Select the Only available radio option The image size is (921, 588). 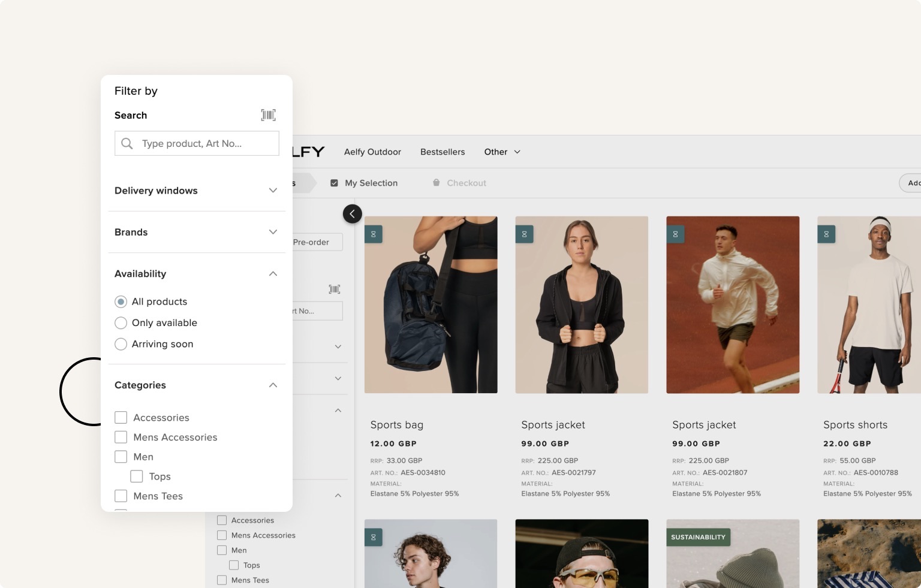coord(121,323)
